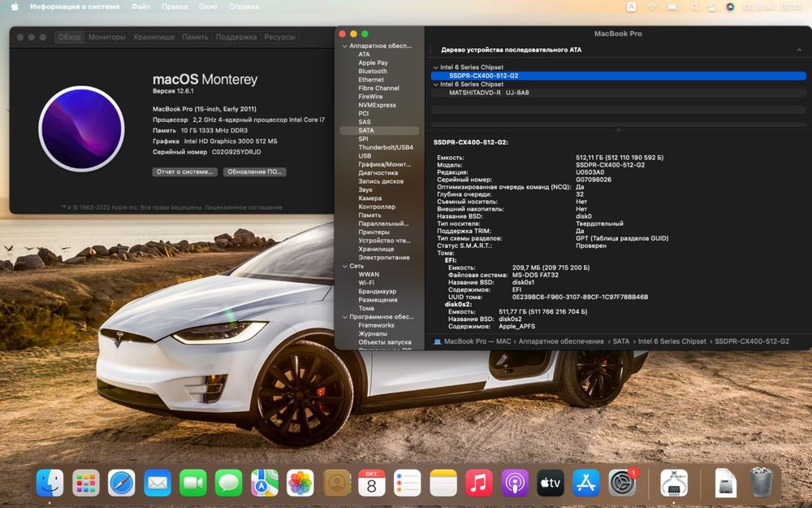
Task: Open Podcasts from the Dock
Action: [x=515, y=483]
